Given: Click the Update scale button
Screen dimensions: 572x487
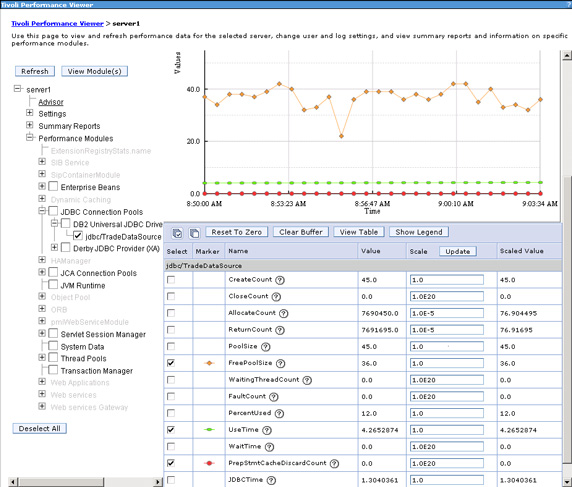Looking at the screenshot, I should coord(458,251).
